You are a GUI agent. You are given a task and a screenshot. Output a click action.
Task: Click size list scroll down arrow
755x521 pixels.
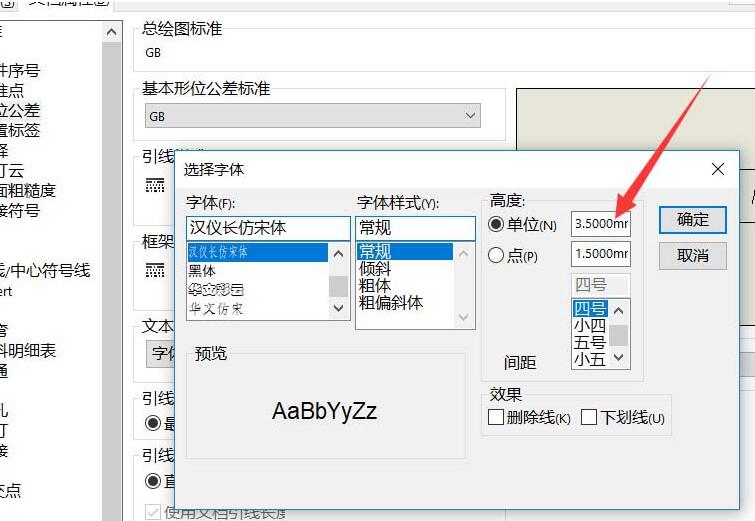(619, 357)
